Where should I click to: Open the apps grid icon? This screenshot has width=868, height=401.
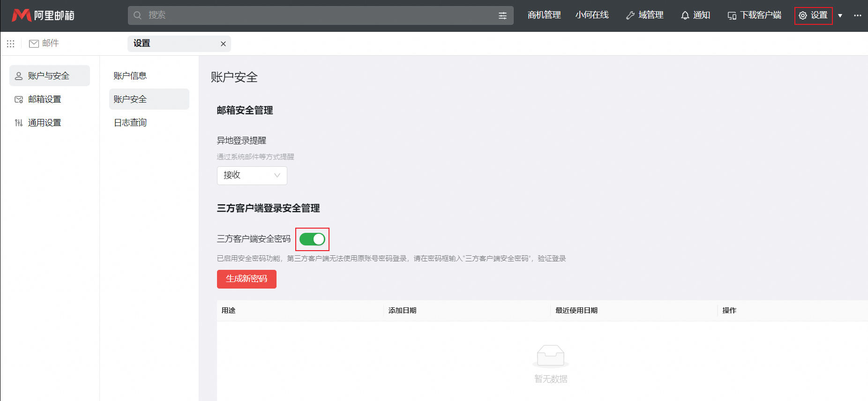pos(10,44)
